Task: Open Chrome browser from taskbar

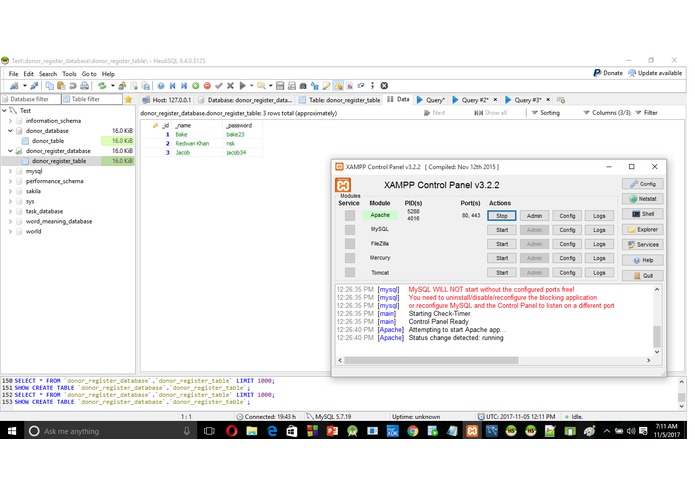Action: tap(413, 432)
